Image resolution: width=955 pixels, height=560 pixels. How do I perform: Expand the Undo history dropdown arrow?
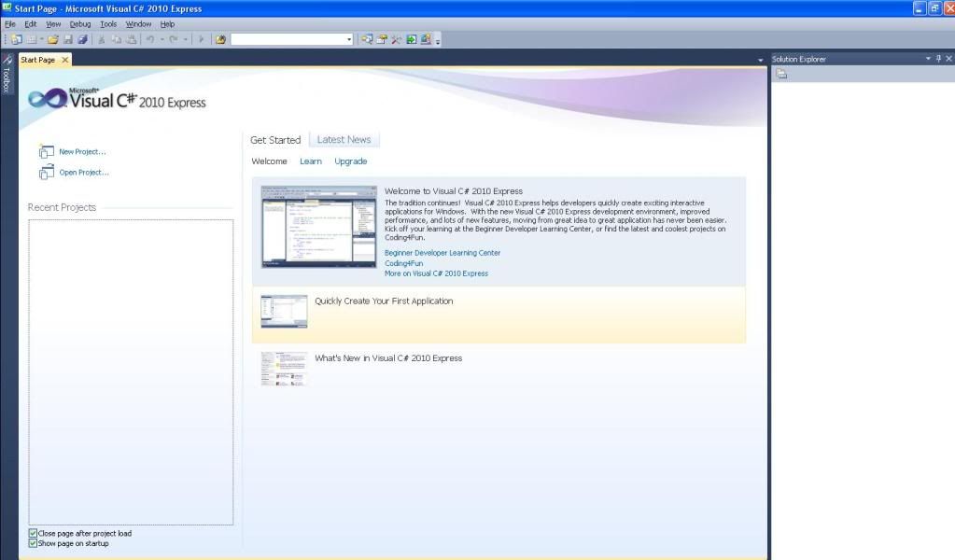[x=162, y=39]
